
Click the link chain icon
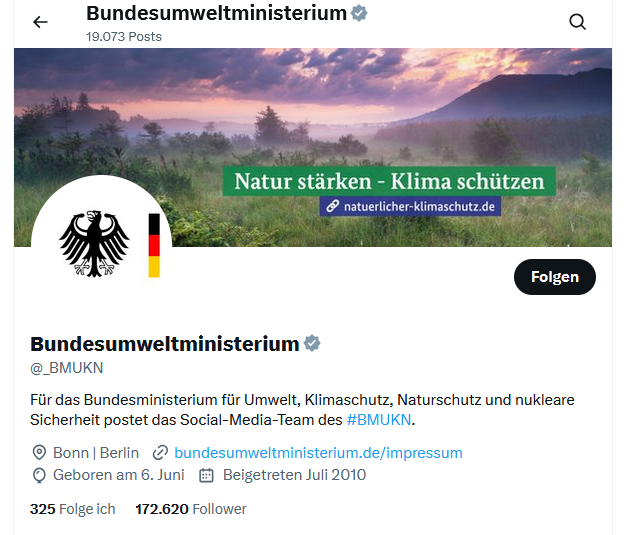click(x=160, y=453)
